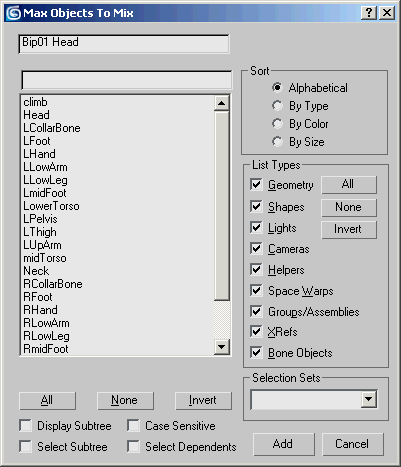Click the object list scrollbar thumb
Screen dimensions: 401x467
(222, 206)
